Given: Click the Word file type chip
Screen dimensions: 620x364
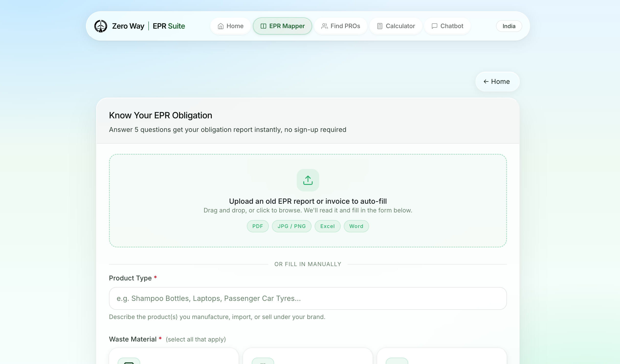Looking at the screenshot, I should [356, 226].
